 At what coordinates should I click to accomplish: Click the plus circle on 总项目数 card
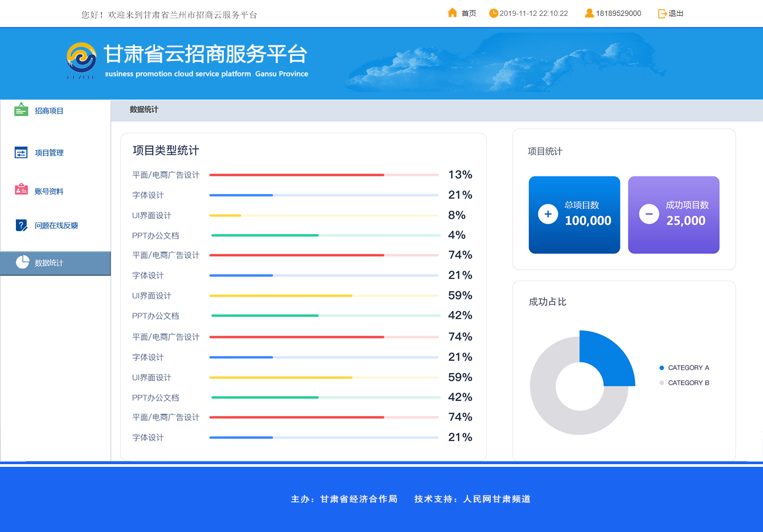pos(548,214)
